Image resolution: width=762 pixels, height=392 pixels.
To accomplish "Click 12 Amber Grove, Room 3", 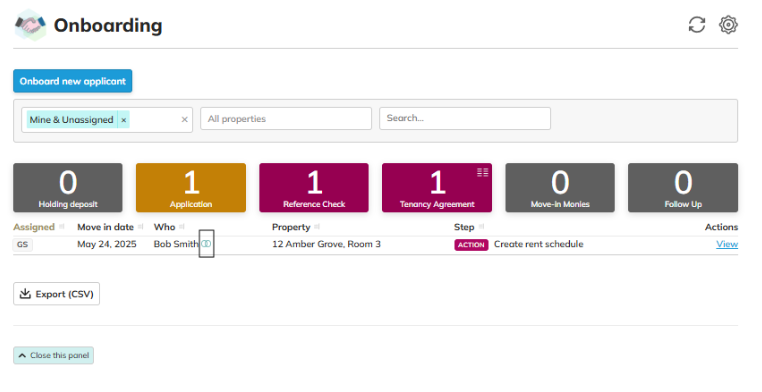I will click(x=326, y=244).
